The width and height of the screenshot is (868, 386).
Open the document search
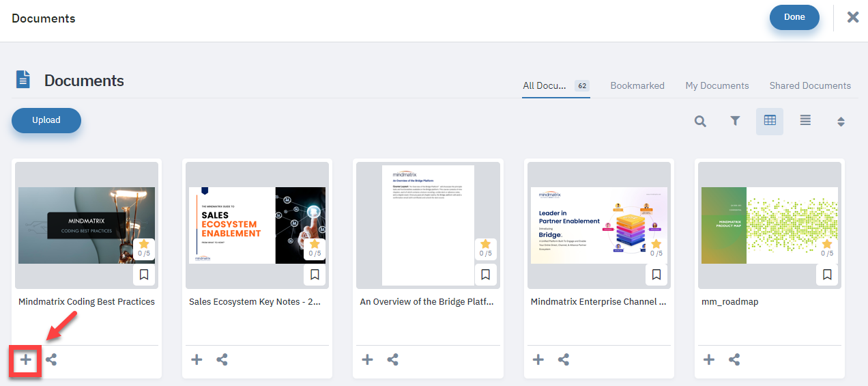tap(700, 121)
